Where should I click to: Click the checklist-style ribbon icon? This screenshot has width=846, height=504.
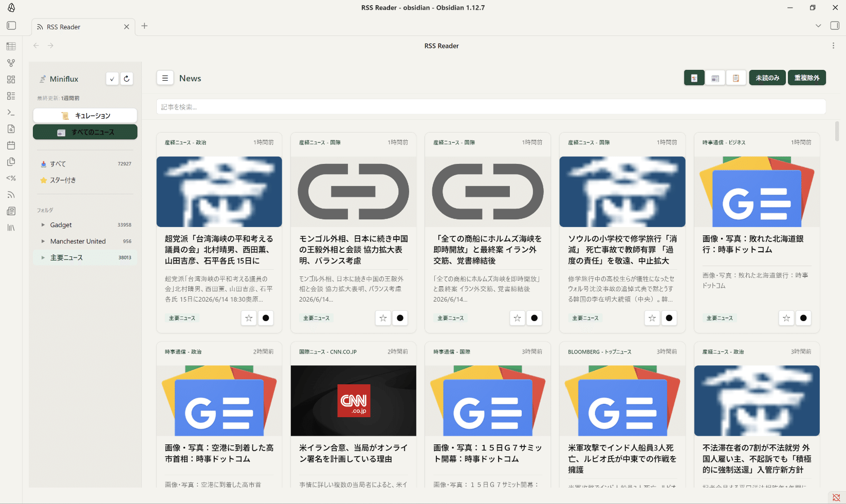coord(11,96)
